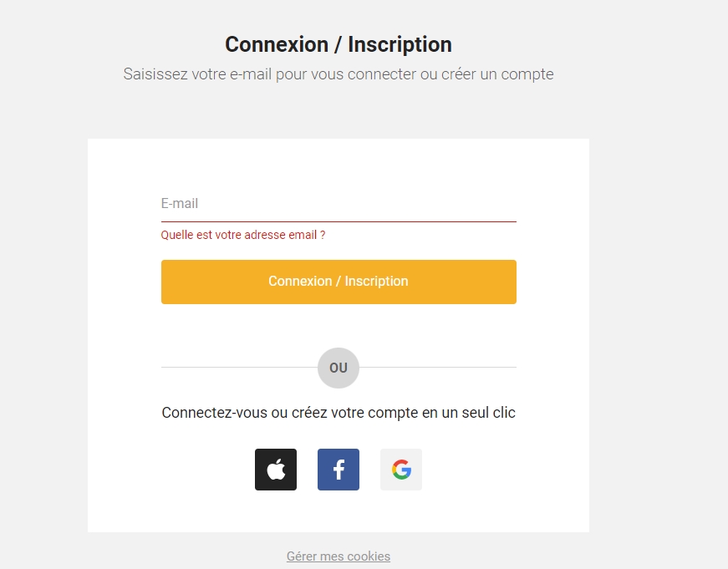Click the divider line left of OU

[x=238, y=368]
